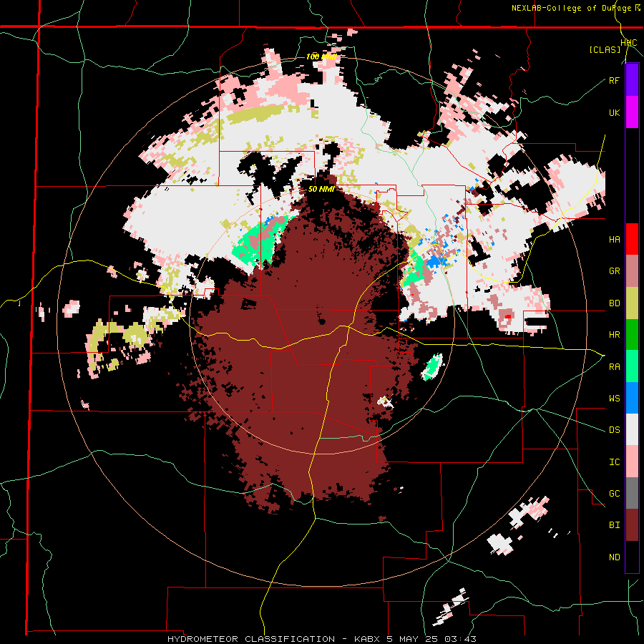
Task: Click the HYDROMETEOR CLASSIFICATION KABX title text
Action: [x=321, y=639]
